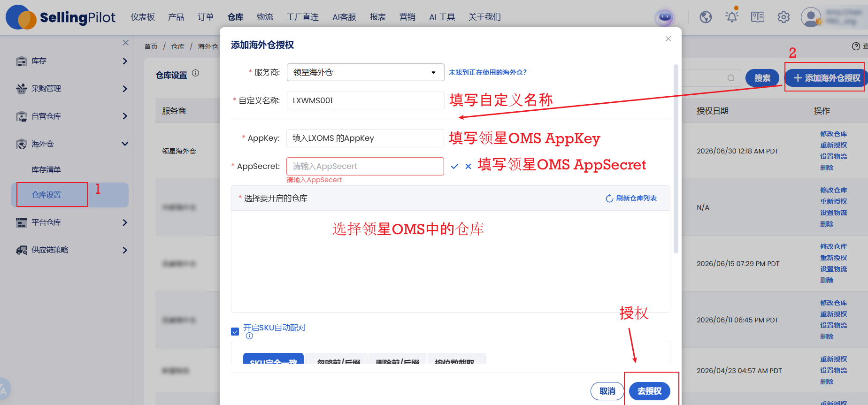Click the 授权日期 column header

point(712,111)
